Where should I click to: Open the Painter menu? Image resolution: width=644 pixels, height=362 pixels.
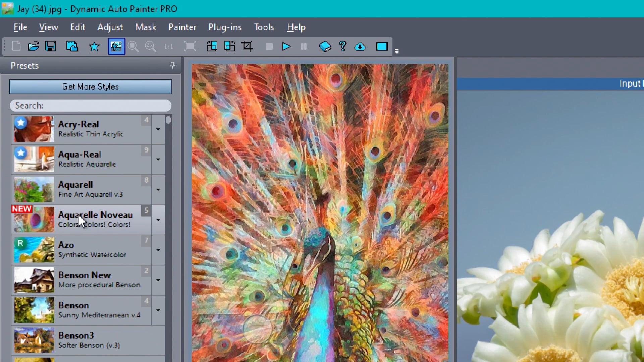tap(182, 27)
